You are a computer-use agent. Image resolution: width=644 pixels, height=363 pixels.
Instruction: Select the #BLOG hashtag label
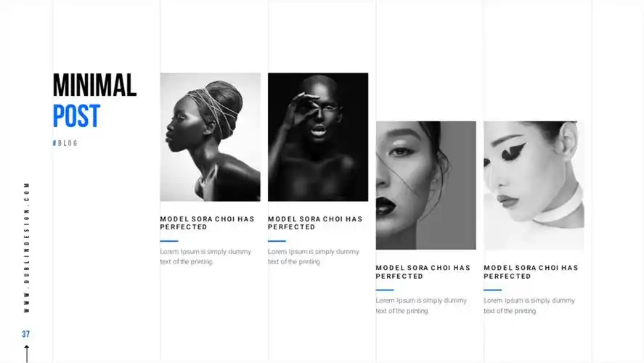pyautogui.click(x=65, y=143)
